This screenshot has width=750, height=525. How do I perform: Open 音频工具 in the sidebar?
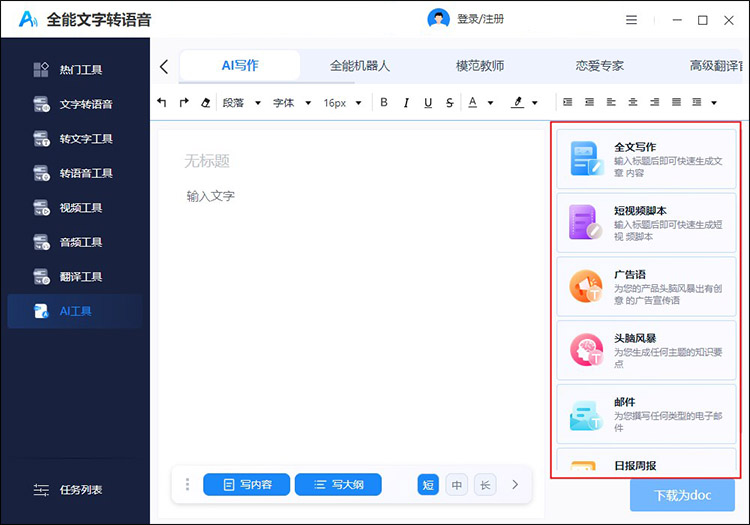coord(75,242)
